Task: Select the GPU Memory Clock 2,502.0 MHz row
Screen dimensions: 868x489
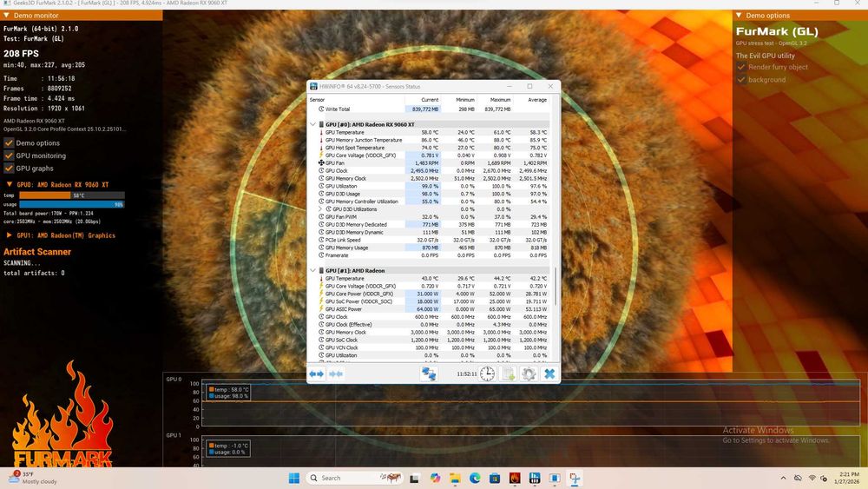Action: [x=430, y=179]
